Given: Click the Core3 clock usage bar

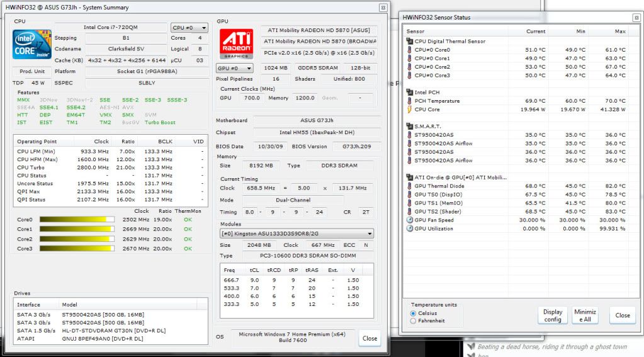Looking at the screenshot, I should [77, 249].
